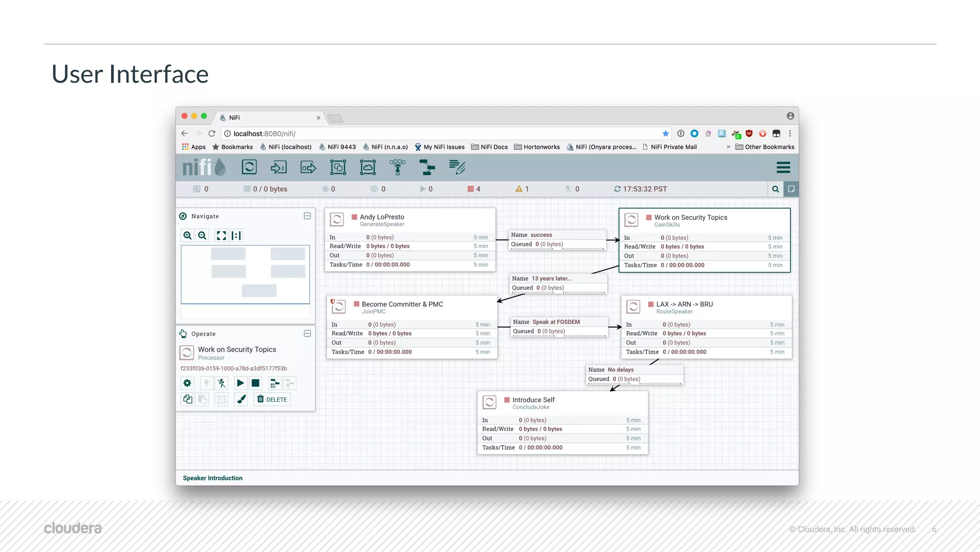Viewport: 980px width, 552px height.
Task: Click the Chrome profile avatar icon
Action: pyautogui.click(x=790, y=116)
